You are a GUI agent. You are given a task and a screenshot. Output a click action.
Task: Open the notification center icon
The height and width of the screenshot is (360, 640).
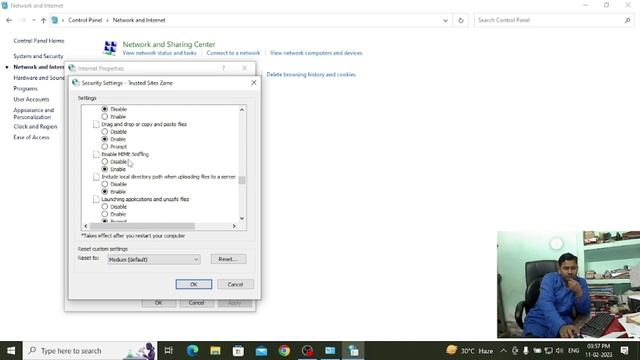coord(624,351)
